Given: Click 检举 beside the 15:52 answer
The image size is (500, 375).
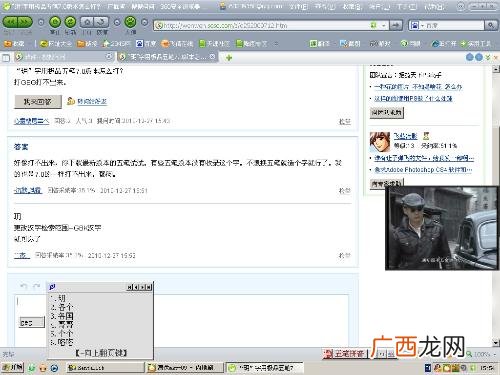Looking at the screenshot, I should point(345,255).
